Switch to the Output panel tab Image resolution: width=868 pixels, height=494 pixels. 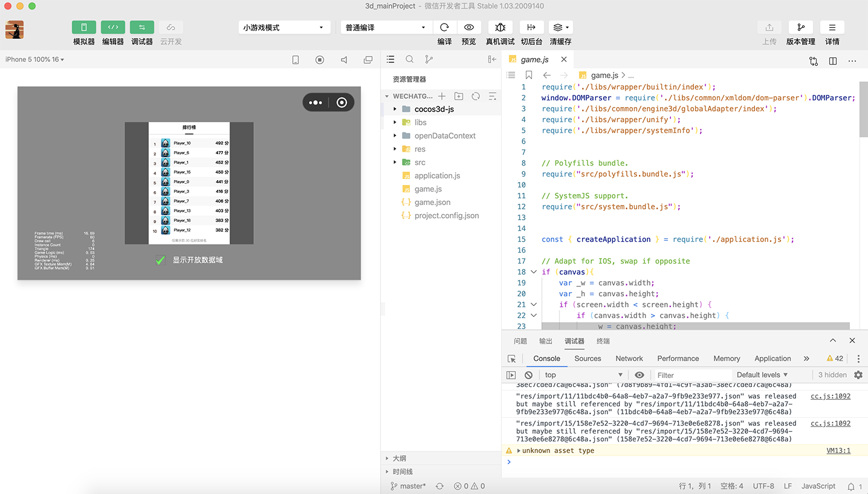click(x=546, y=341)
